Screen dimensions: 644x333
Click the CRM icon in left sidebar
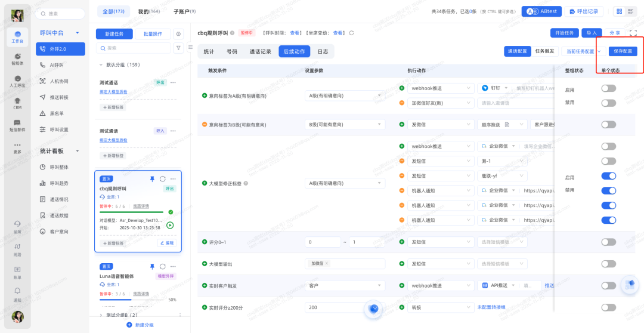[18, 101]
